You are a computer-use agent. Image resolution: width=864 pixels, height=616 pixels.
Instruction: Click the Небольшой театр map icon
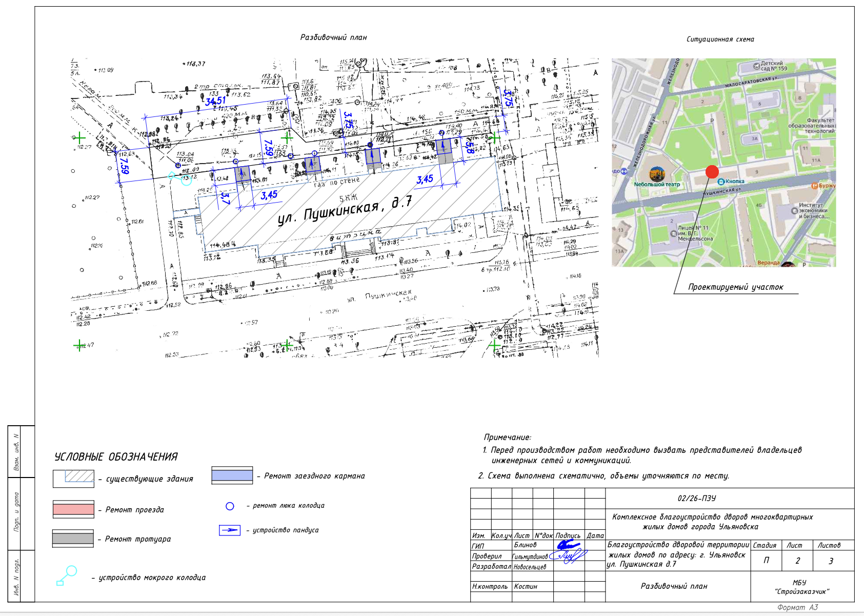pos(656,174)
